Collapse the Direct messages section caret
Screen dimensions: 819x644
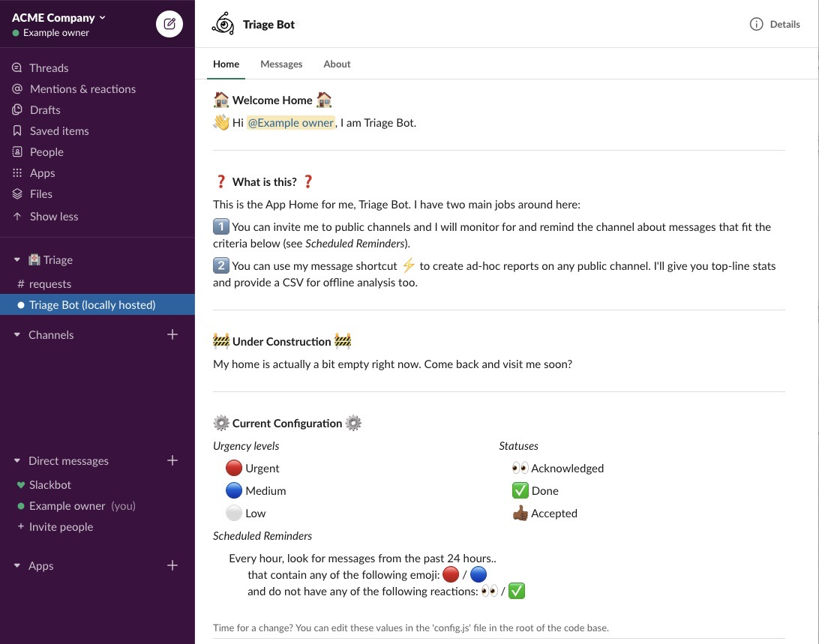pyautogui.click(x=17, y=460)
